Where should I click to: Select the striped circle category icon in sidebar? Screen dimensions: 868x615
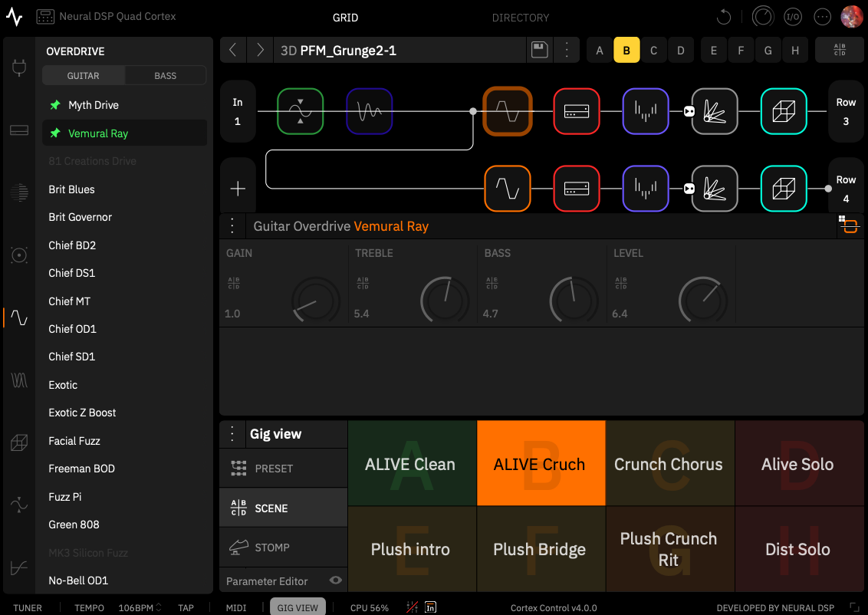(x=19, y=192)
